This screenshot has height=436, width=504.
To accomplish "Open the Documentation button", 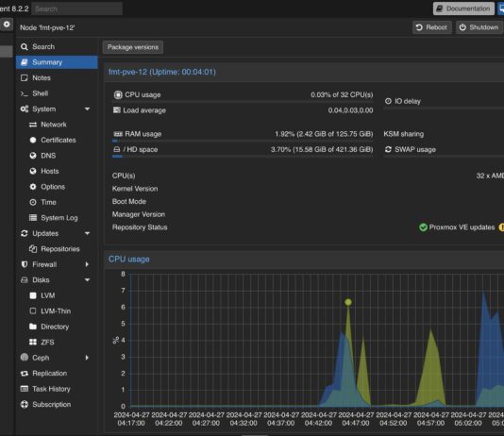I will 463,9.
